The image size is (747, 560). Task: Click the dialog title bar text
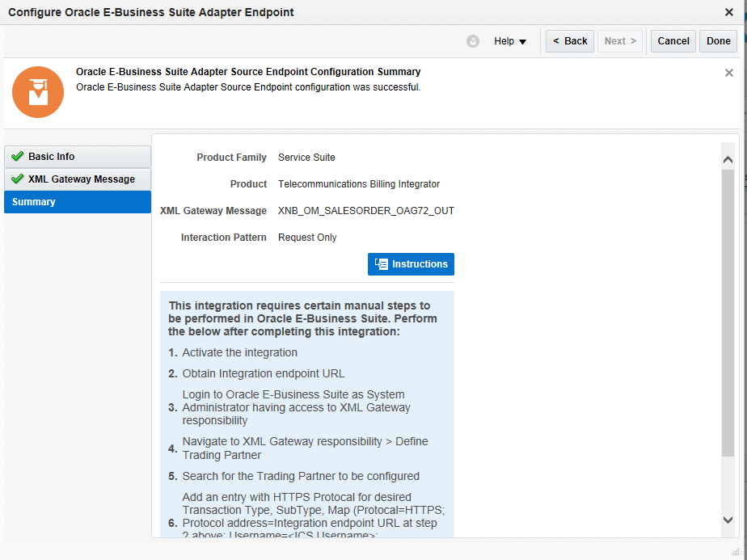pyautogui.click(x=151, y=12)
